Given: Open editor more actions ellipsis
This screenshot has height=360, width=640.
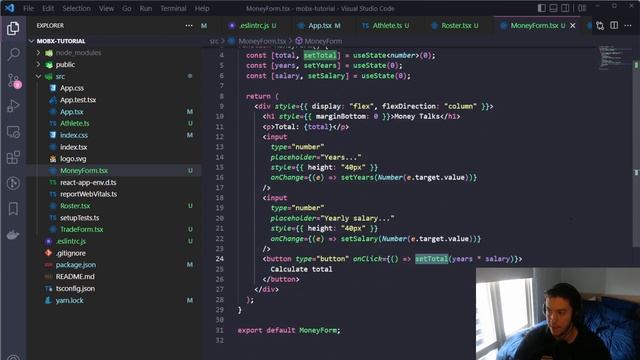Looking at the screenshot, I should (628, 25).
